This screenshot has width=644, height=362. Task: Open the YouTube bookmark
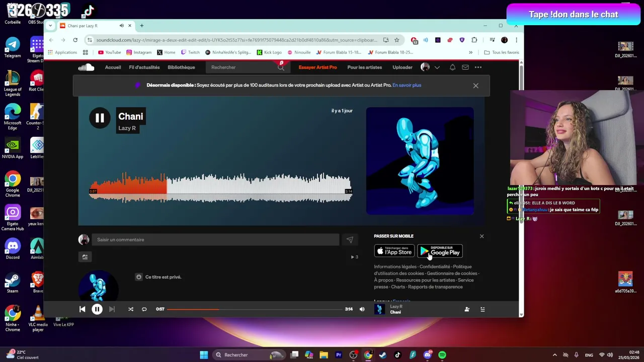109,52
